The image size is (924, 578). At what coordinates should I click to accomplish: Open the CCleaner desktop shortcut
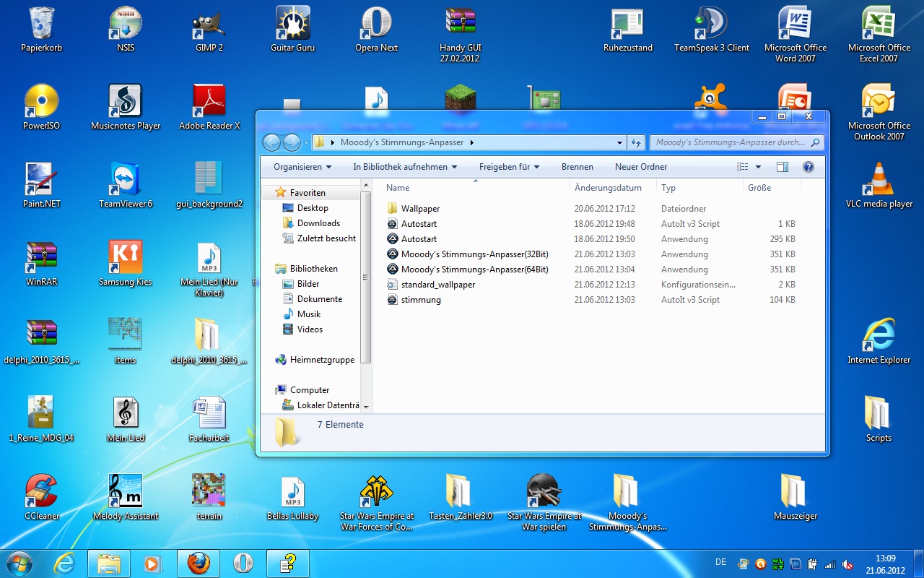(x=42, y=491)
